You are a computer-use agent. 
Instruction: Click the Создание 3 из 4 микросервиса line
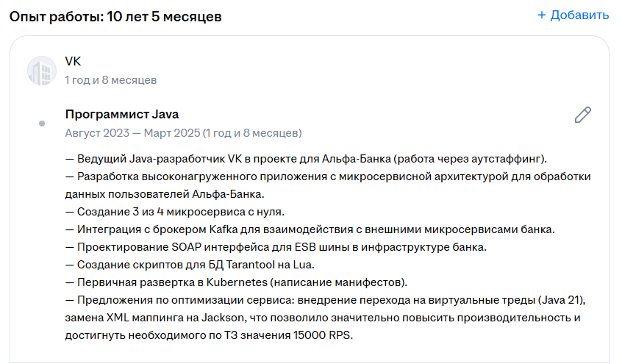[x=175, y=212]
